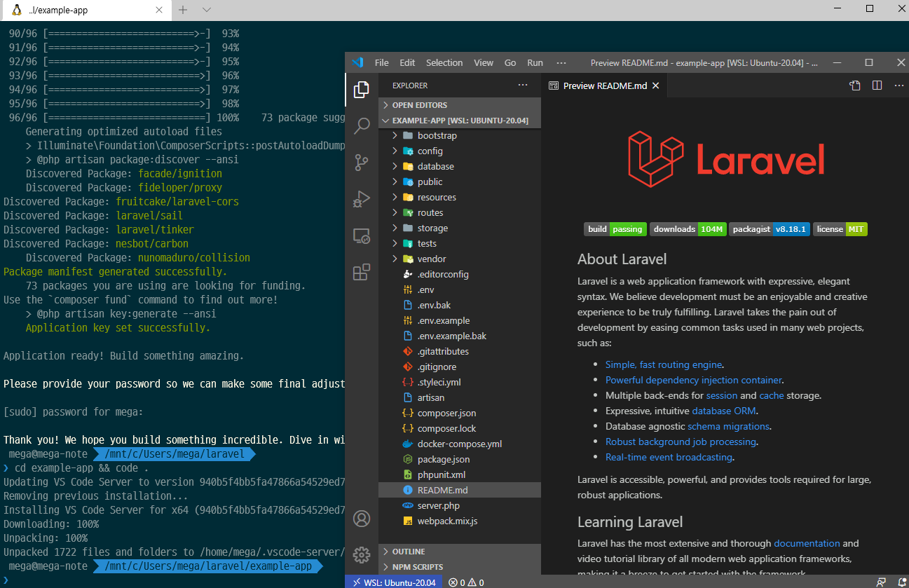
Task: Click the license MIT badge
Action: point(840,229)
